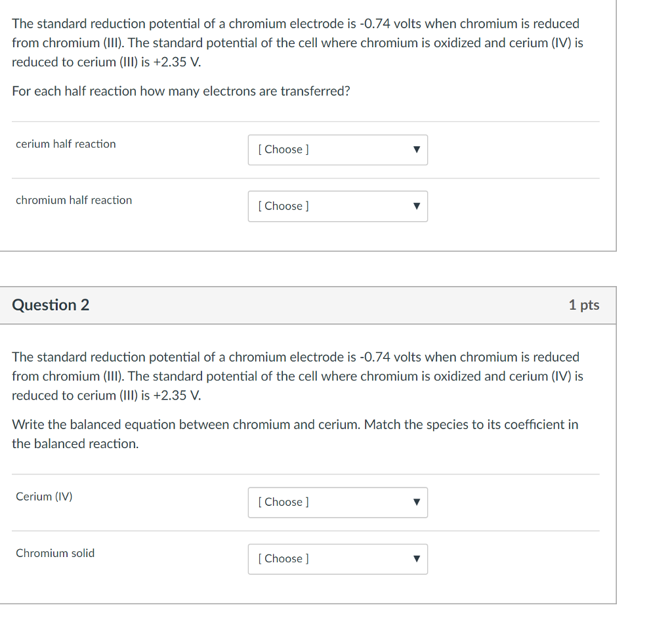672x622 pixels.
Task: Click the Cerium (IV) row label
Action: [44, 497]
